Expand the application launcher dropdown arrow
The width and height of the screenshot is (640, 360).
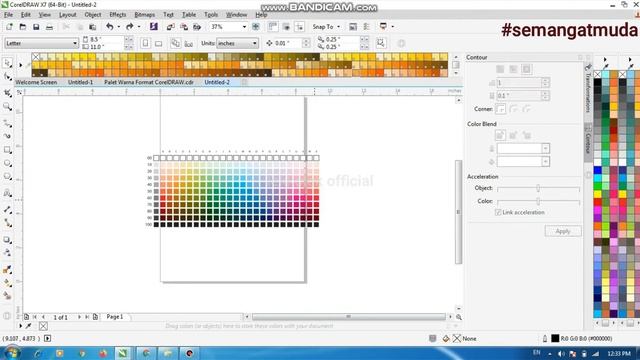tap(393, 27)
